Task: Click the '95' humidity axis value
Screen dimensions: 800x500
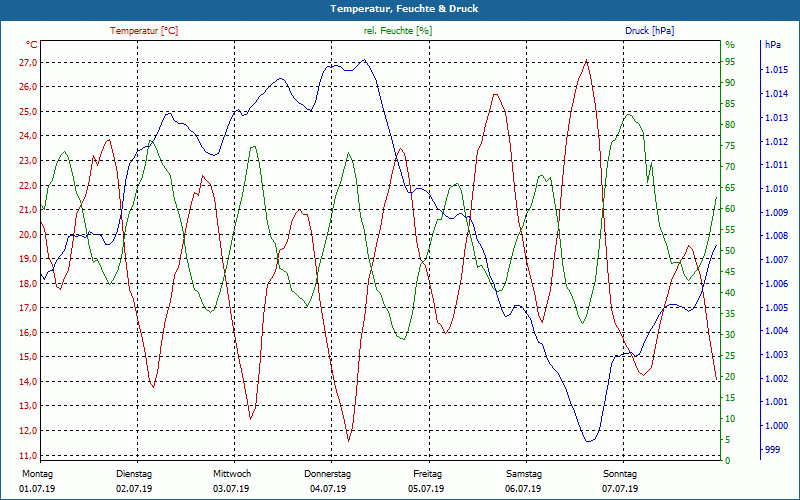Action: point(730,62)
